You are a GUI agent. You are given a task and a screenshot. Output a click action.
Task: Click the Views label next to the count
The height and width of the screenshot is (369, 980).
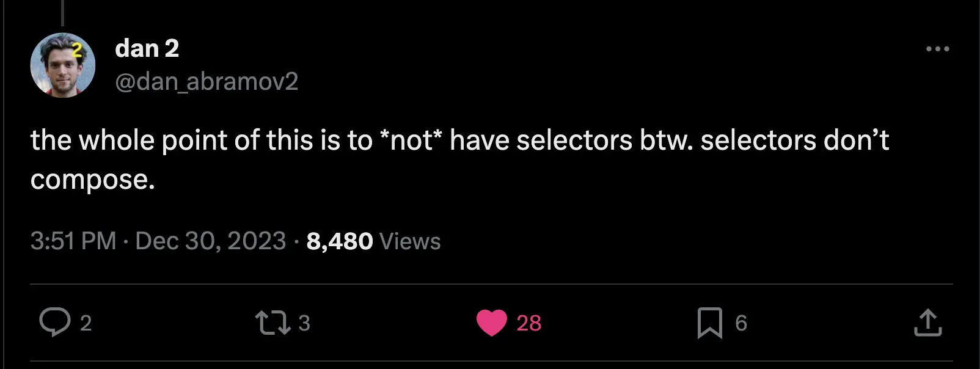pos(410,241)
